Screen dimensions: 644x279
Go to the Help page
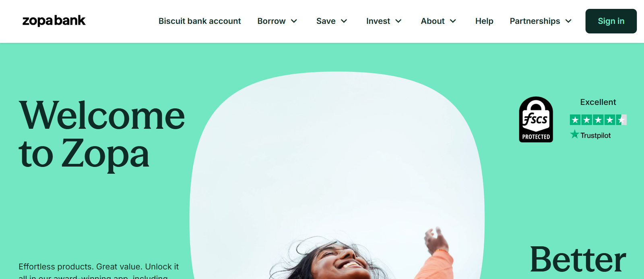pyautogui.click(x=484, y=21)
